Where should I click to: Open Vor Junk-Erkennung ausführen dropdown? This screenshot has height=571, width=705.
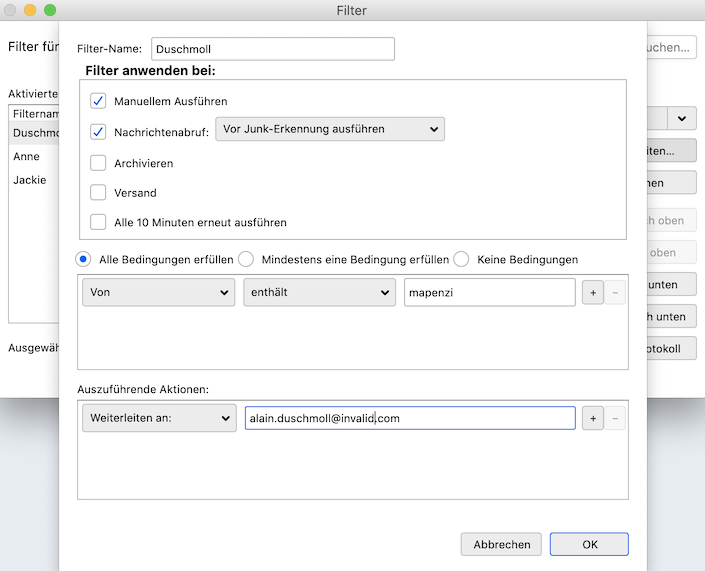[x=330, y=129]
